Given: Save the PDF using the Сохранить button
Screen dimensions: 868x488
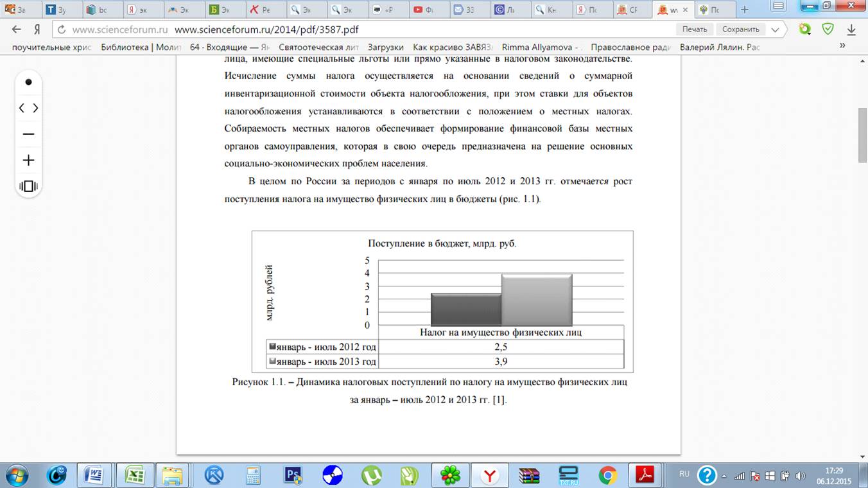Looking at the screenshot, I should (740, 30).
